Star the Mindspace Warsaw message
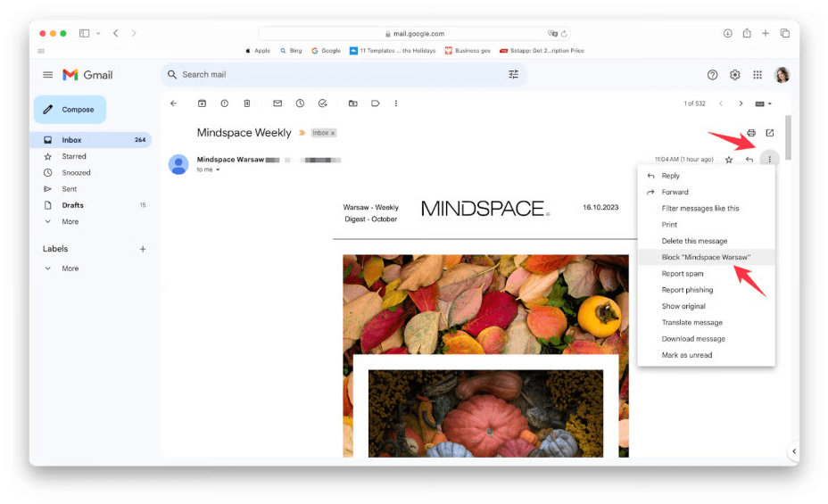 pyautogui.click(x=729, y=160)
